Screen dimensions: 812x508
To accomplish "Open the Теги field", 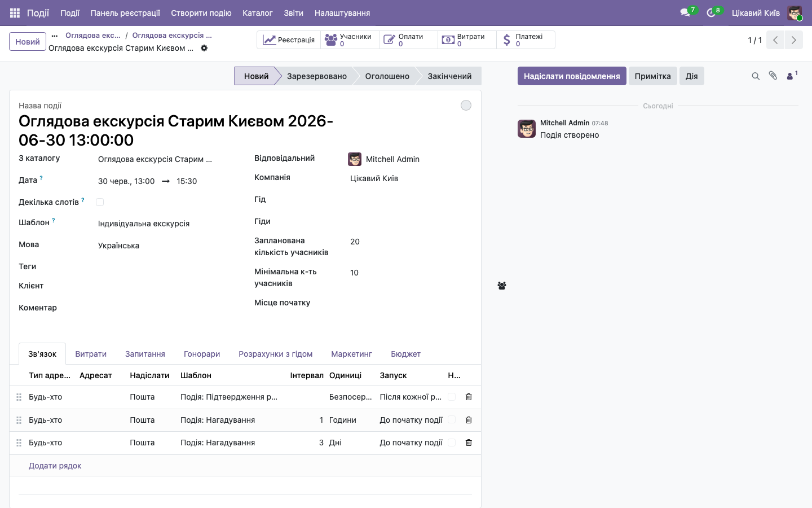I will pyautogui.click(x=166, y=268).
